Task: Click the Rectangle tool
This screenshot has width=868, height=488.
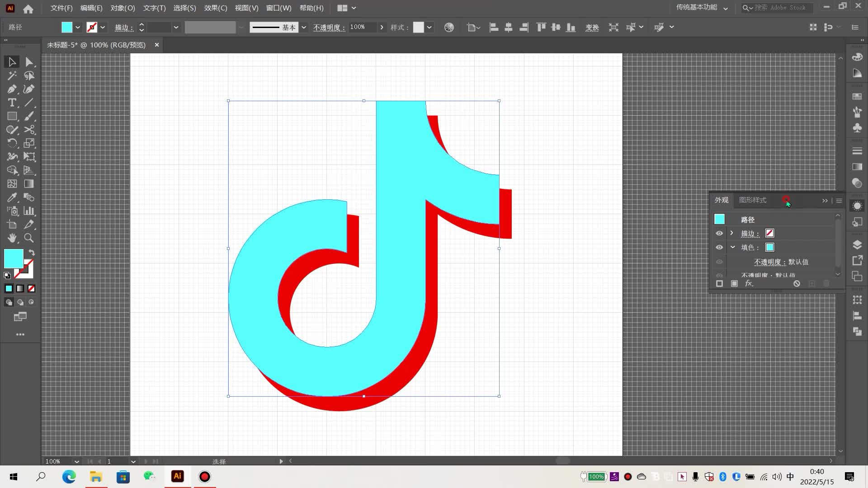Action: [x=12, y=116]
